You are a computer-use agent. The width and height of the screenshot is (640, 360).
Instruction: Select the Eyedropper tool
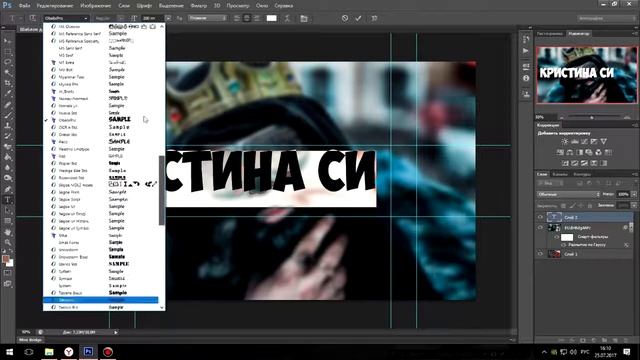coord(8,94)
